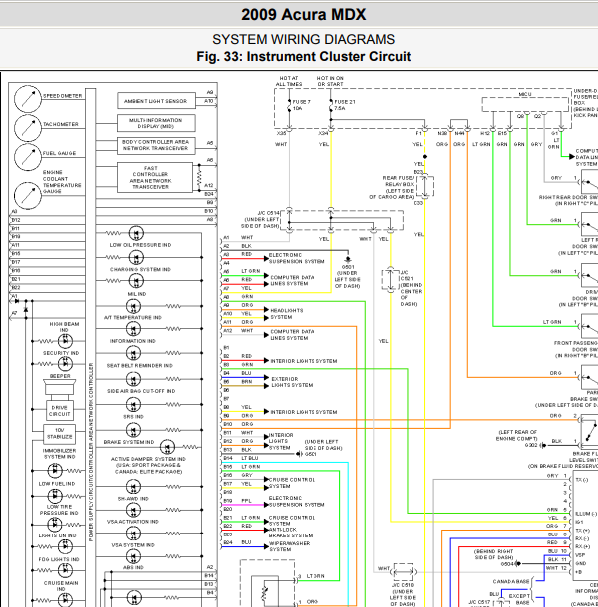Viewport: 598px width, 607px height.
Task: Select the SH-AWD indicator LED symbol
Action: tap(134, 487)
